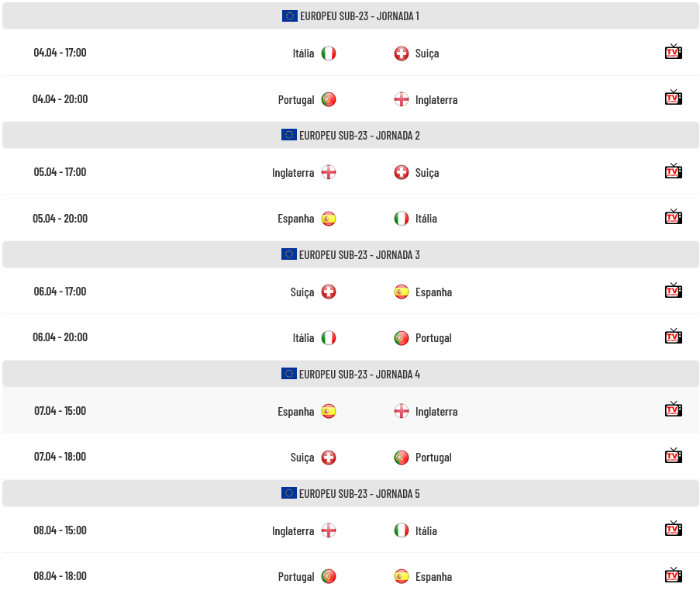The image size is (700, 601).
Task: Open Suiça team link in 07.04 18:00 match
Action: [x=302, y=458]
